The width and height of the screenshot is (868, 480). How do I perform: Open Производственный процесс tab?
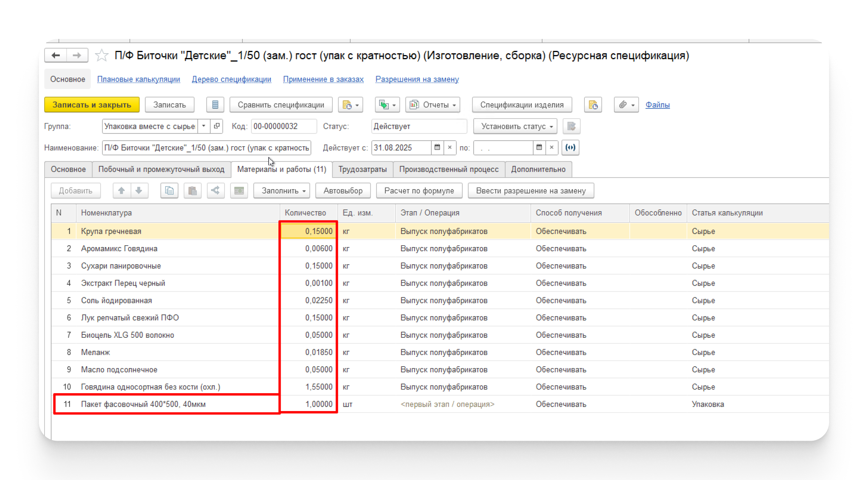pyautogui.click(x=449, y=169)
